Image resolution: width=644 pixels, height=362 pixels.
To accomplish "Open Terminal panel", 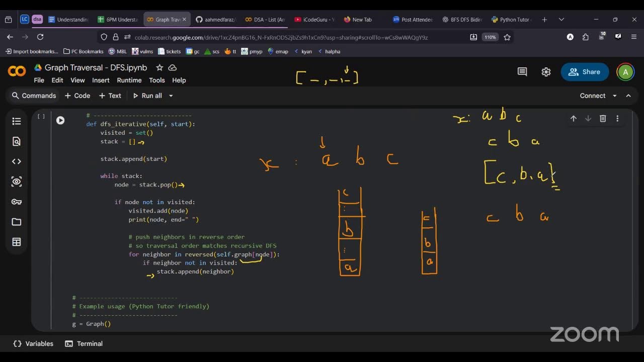I will (x=84, y=344).
